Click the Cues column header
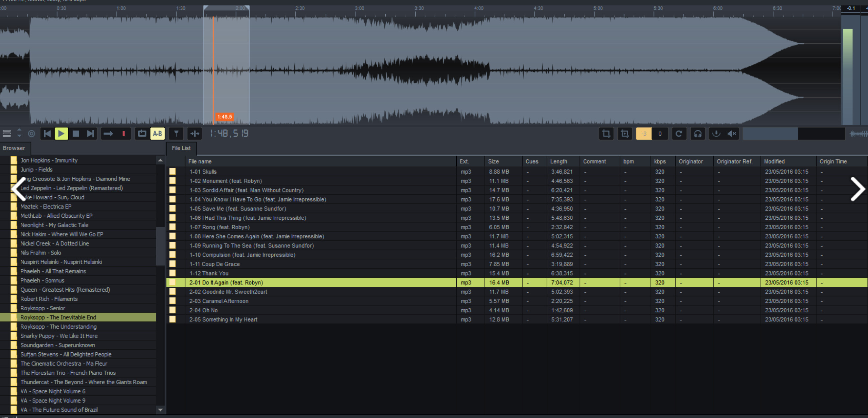Screen dimensions: 868x418 pos(535,161)
